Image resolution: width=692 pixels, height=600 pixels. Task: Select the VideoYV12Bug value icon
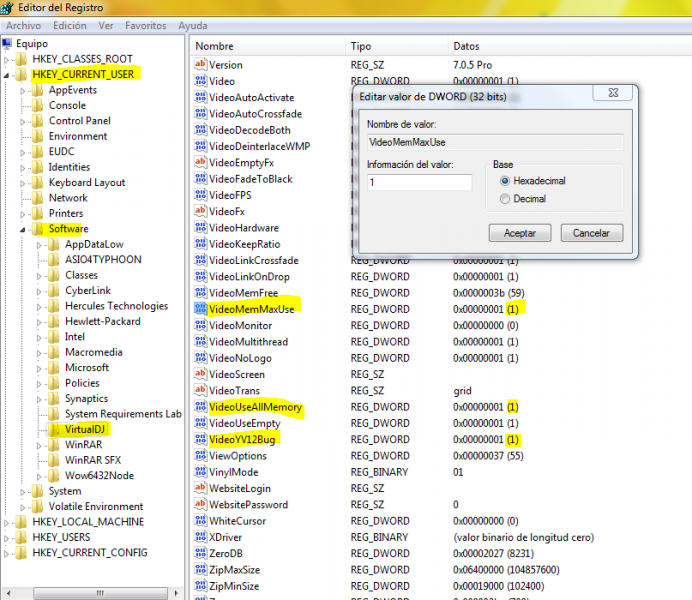200,439
